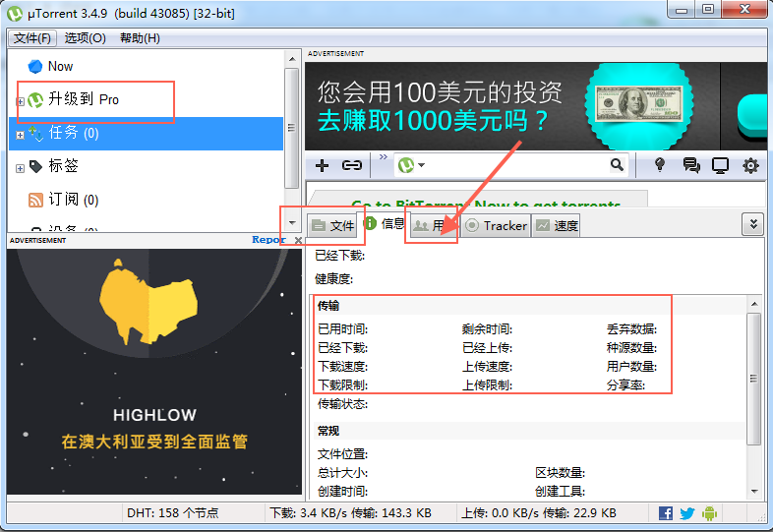Switch to the 速度 tab
773x532 pixels.
pyautogui.click(x=557, y=226)
